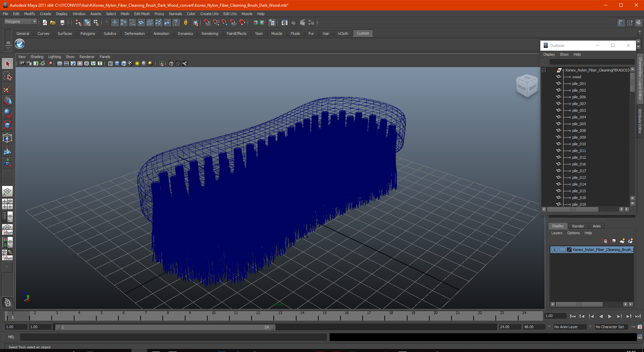The width and height of the screenshot is (644, 352).
Task: Open the Options menu in layer editor
Action: (x=574, y=233)
